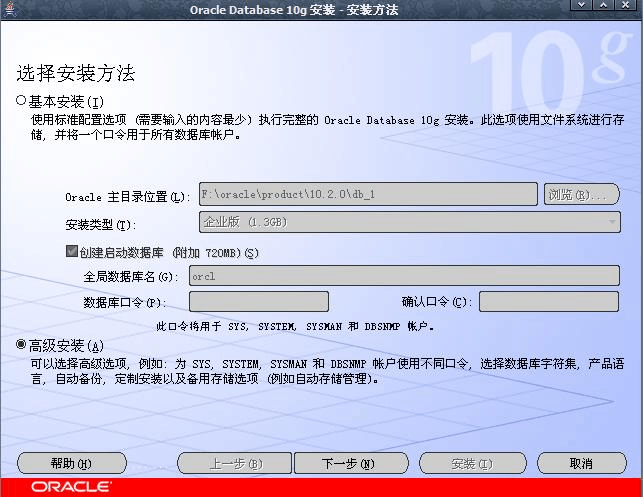Click the 全局数据库名 orcl field

click(404, 276)
